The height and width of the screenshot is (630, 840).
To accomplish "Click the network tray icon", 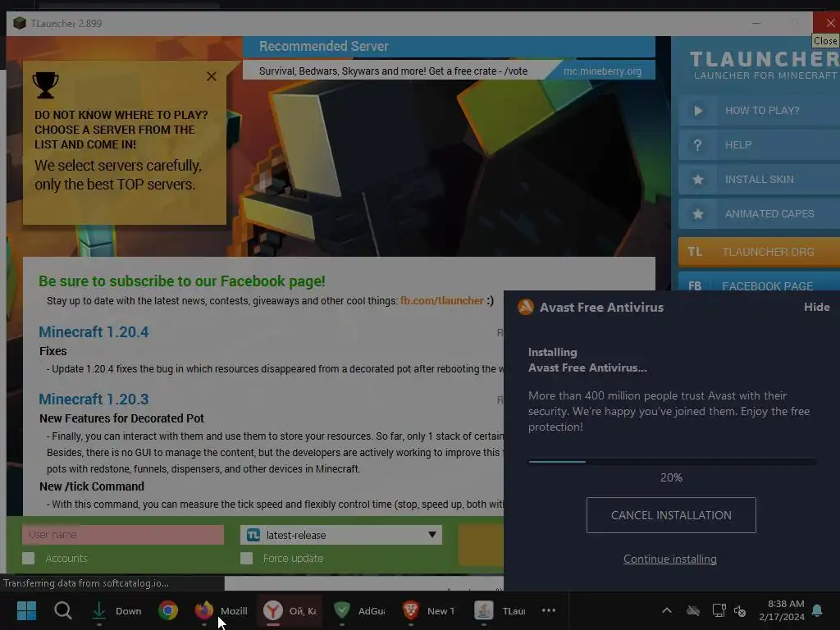I will 719,610.
